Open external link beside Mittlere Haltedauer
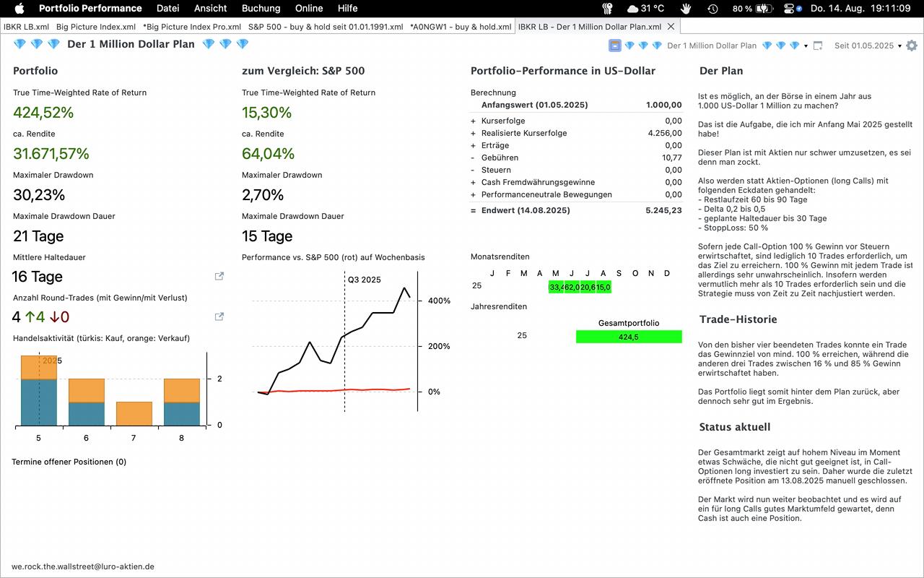The height and width of the screenshot is (578, 924). 219,276
